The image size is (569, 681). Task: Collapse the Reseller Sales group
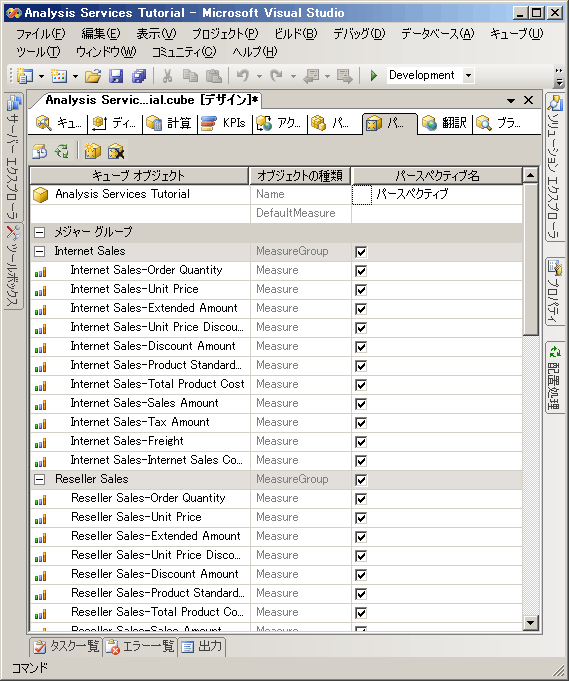coord(40,479)
